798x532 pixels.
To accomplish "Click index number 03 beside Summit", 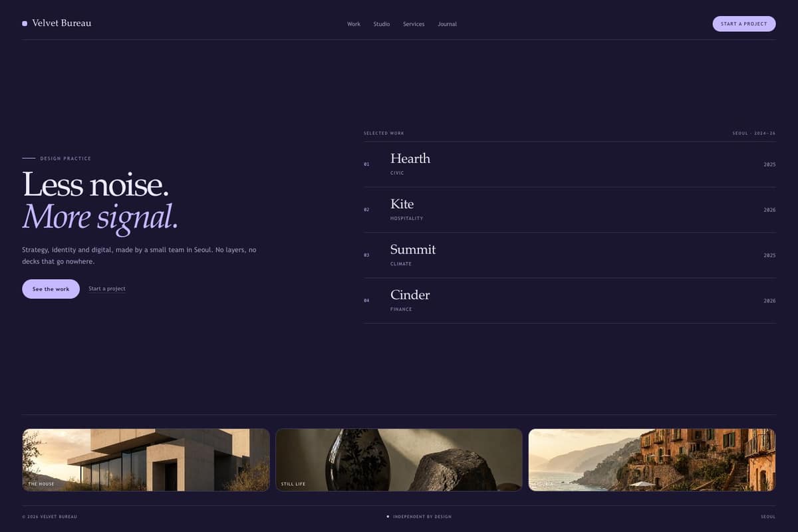I will [366, 255].
